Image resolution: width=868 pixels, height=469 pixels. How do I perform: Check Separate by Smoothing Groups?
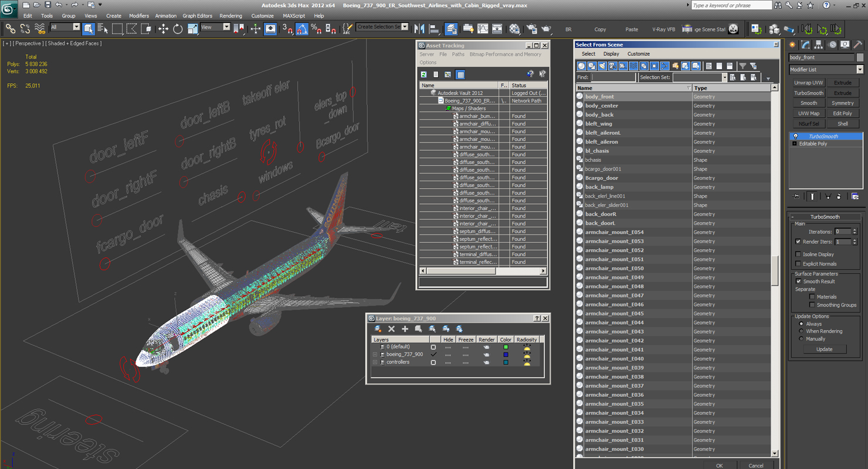(x=812, y=305)
